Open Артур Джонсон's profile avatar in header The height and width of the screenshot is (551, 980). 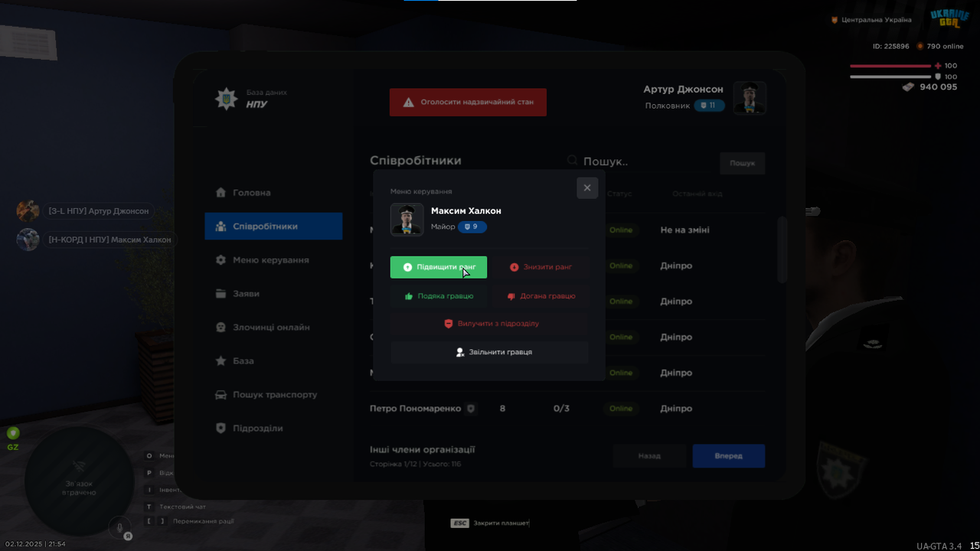750,98
